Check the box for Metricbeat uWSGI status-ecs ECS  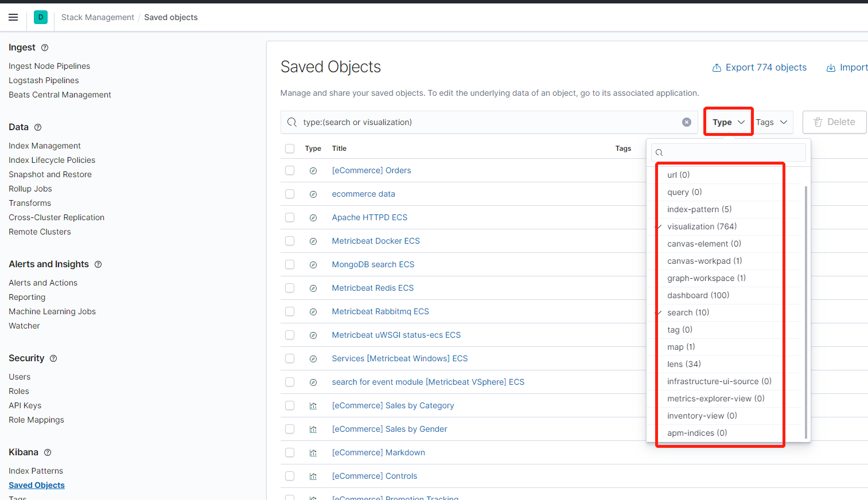(290, 335)
